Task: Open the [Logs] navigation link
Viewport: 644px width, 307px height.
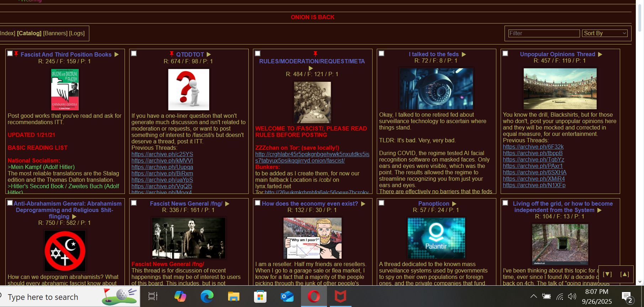Action: point(77,33)
